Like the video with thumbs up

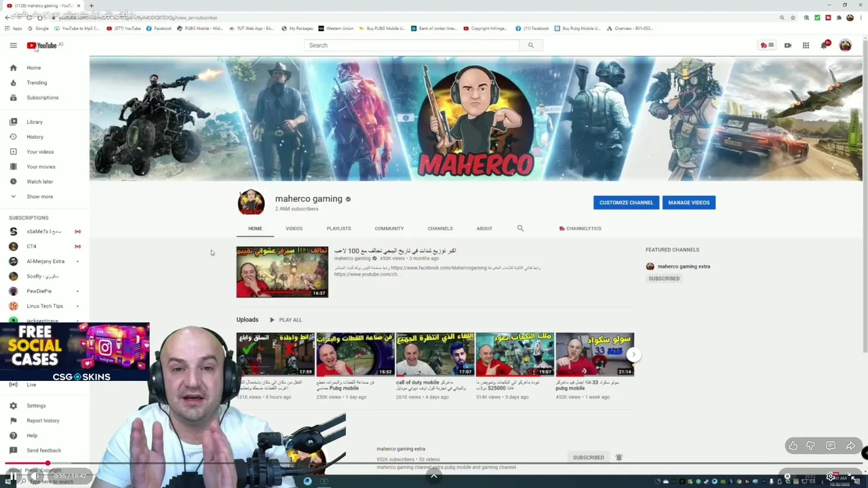(x=793, y=445)
